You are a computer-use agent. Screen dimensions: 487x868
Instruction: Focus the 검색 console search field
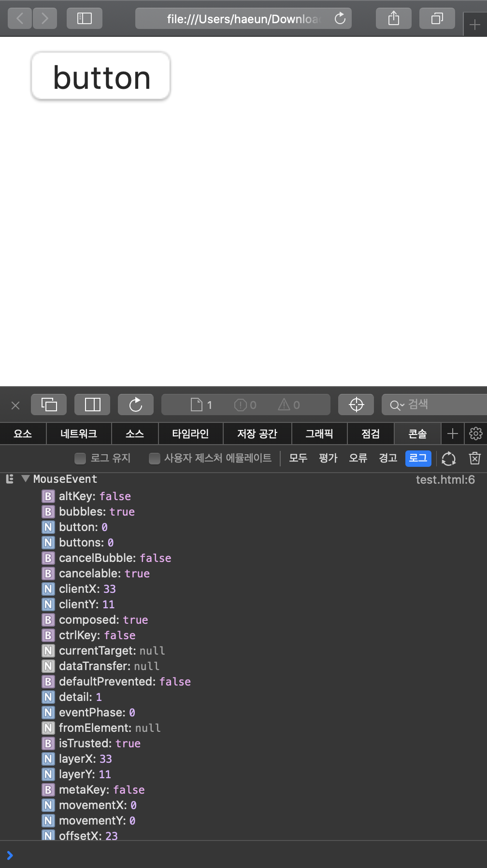[x=435, y=405]
